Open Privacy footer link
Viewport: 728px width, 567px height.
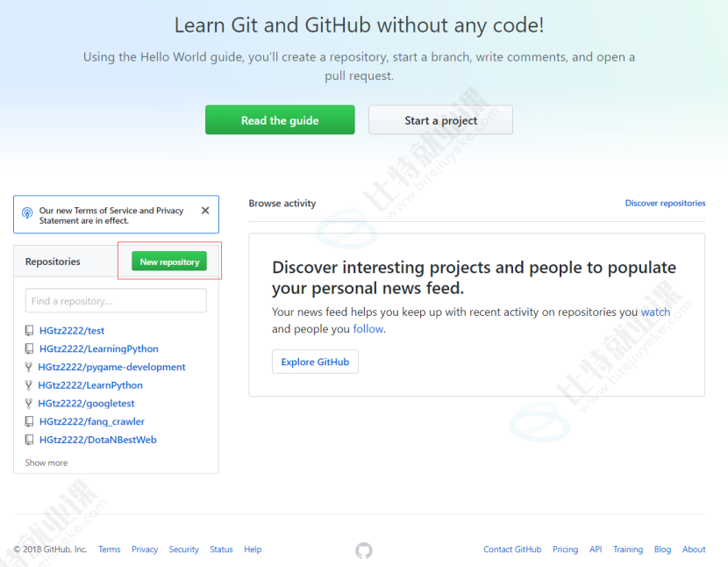point(145,549)
